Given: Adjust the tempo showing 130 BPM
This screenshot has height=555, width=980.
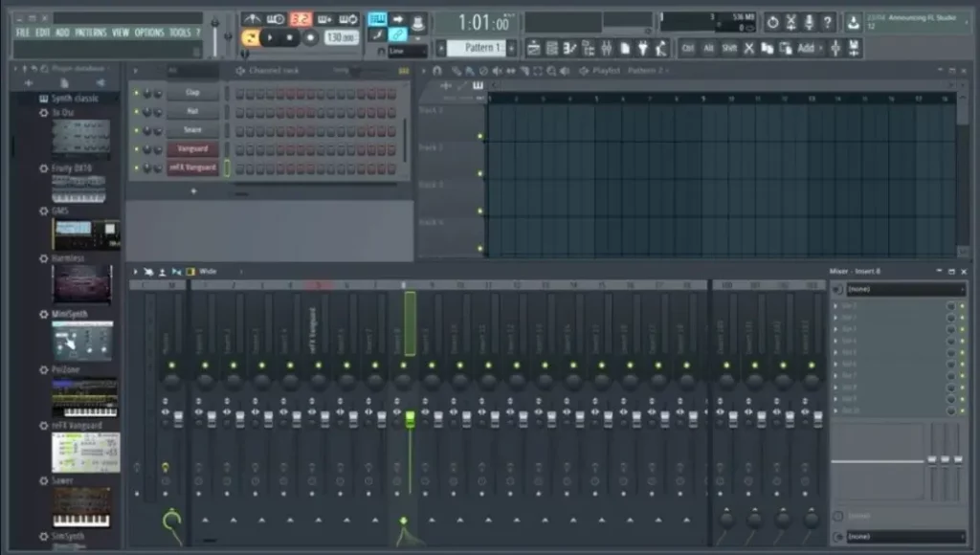Looking at the screenshot, I should tap(337, 36).
